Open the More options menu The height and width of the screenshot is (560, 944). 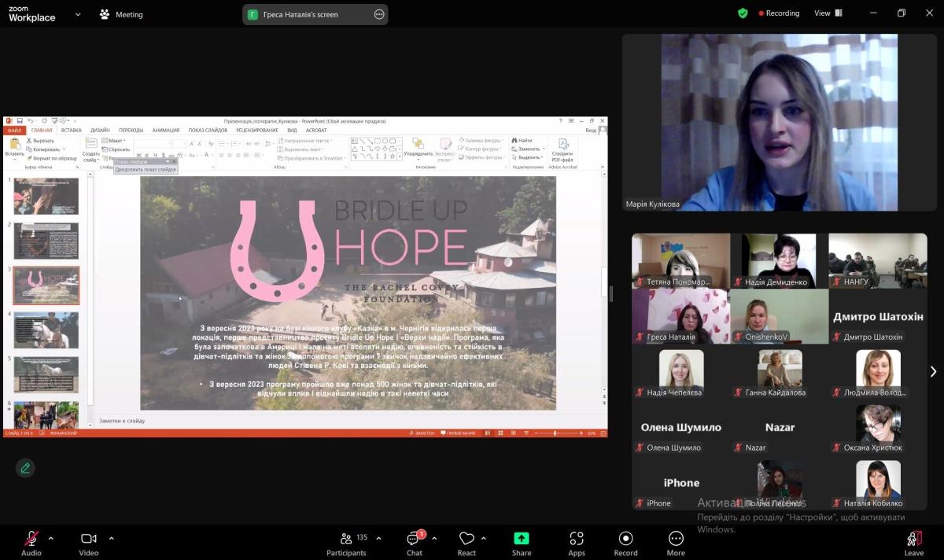(676, 543)
